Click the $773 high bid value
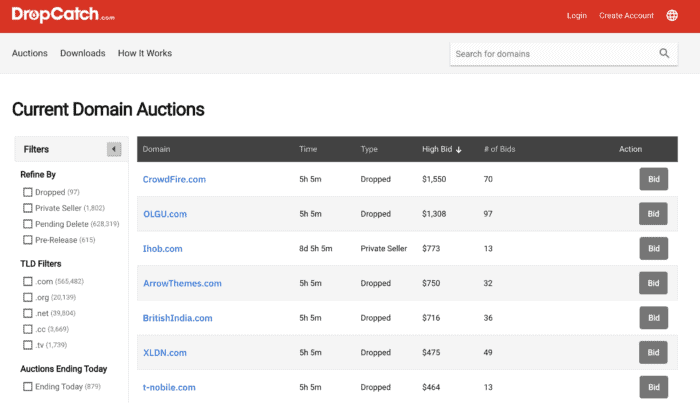 click(x=431, y=249)
